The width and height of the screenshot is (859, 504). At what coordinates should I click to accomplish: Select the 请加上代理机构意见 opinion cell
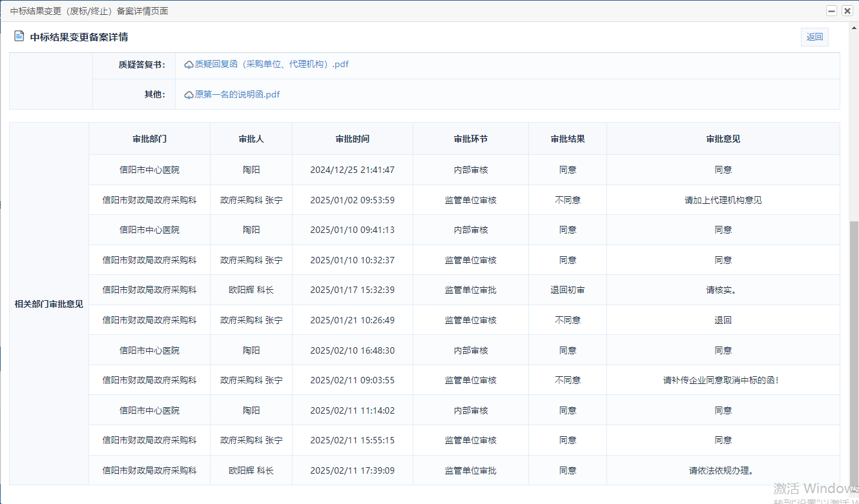tap(723, 200)
